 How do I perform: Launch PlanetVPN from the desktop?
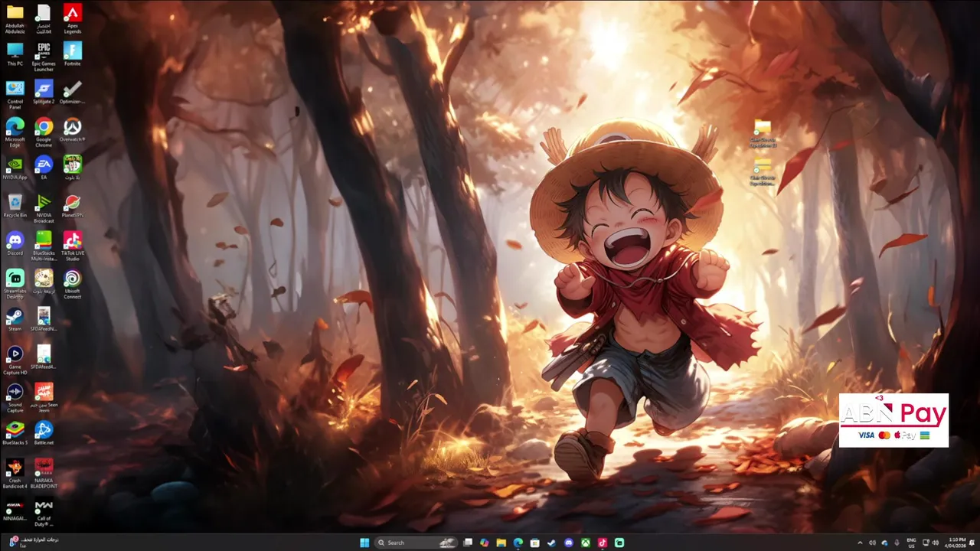click(72, 205)
